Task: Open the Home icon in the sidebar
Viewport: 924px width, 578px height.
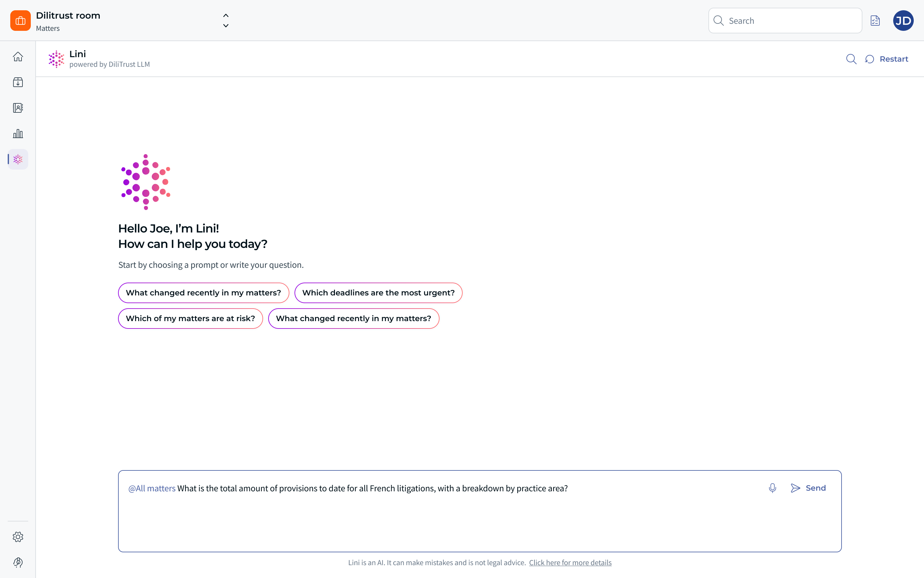Action: pos(18,57)
